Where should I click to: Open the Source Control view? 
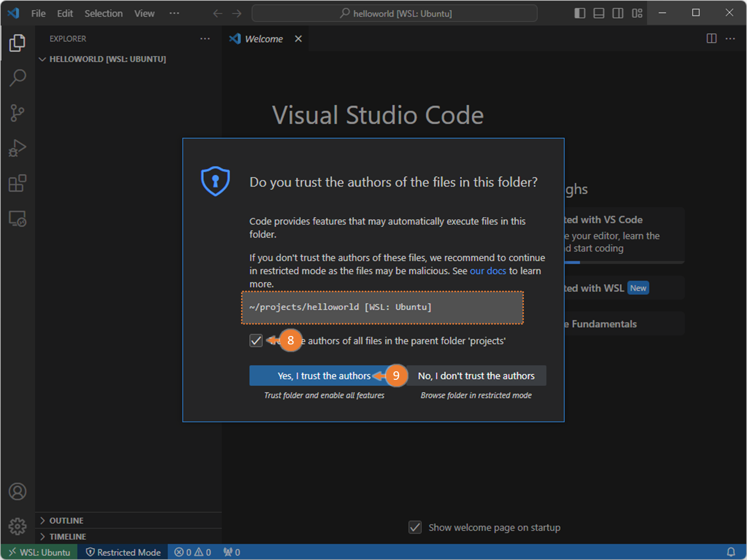[17, 113]
